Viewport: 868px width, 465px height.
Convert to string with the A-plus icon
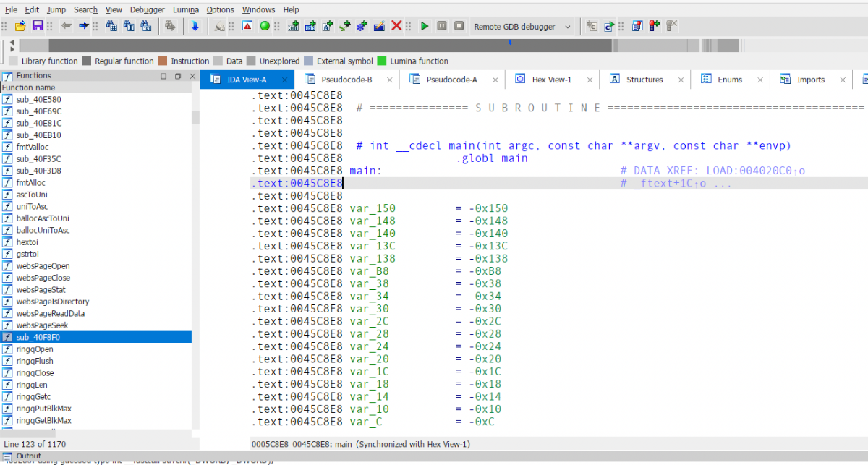coord(328,26)
